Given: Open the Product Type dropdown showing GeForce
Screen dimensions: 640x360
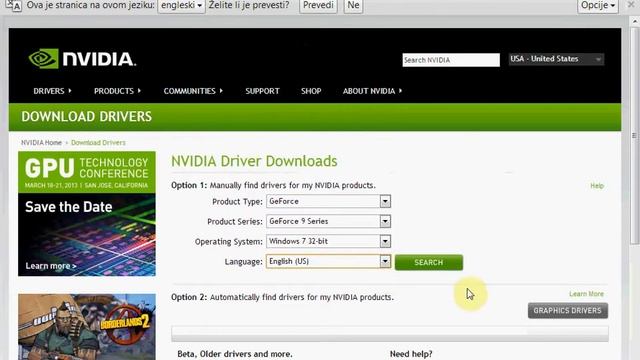Looking at the screenshot, I should click(x=329, y=201).
